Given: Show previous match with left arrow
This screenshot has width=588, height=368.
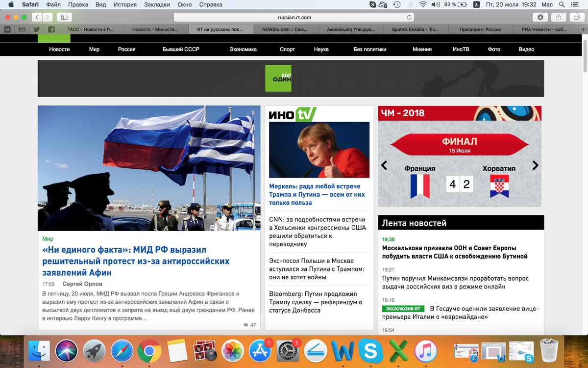Looking at the screenshot, I should point(384,165).
